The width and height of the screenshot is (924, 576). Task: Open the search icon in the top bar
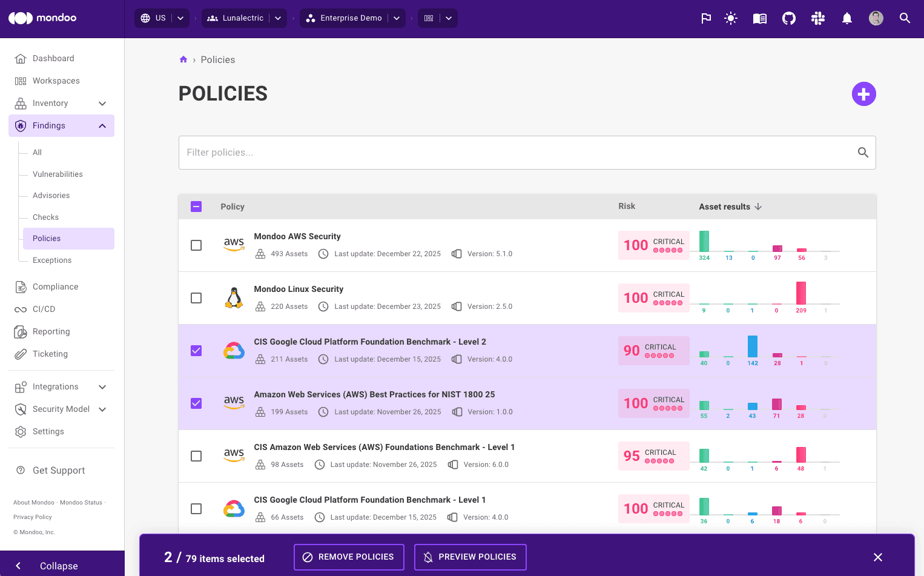(x=905, y=18)
